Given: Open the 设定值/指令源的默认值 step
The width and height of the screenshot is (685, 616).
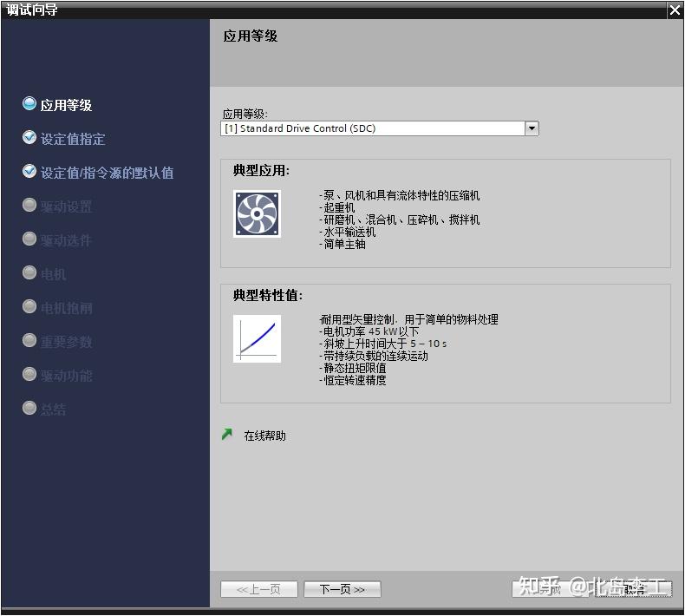Looking at the screenshot, I should [107, 173].
